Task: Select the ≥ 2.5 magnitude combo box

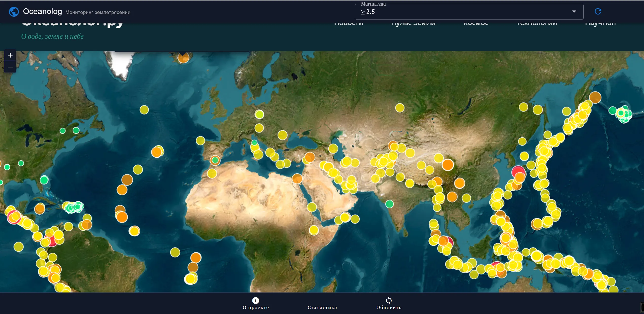Action: [469, 12]
